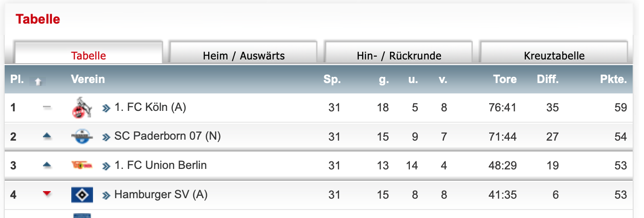This screenshot has width=644, height=218.
Task: Click the Pkte. column header
Action: click(x=613, y=79)
